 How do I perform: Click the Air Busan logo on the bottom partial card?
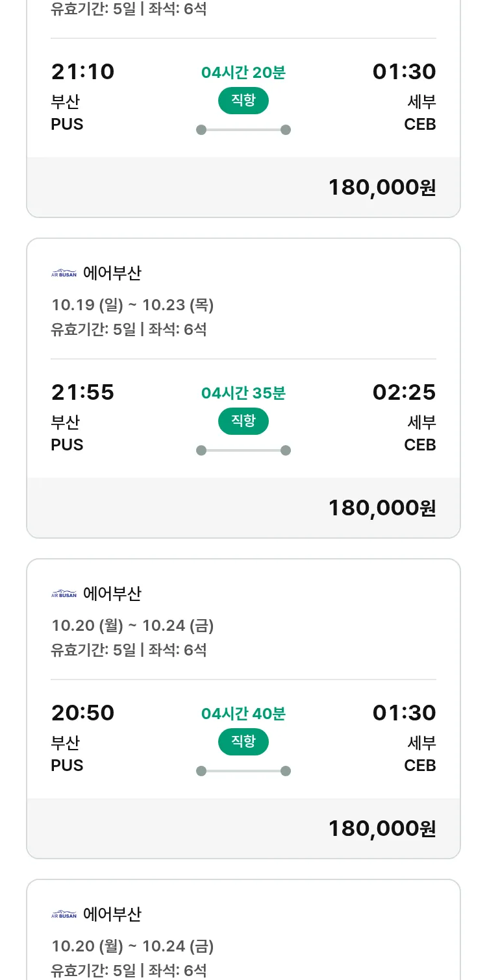(x=64, y=914)
